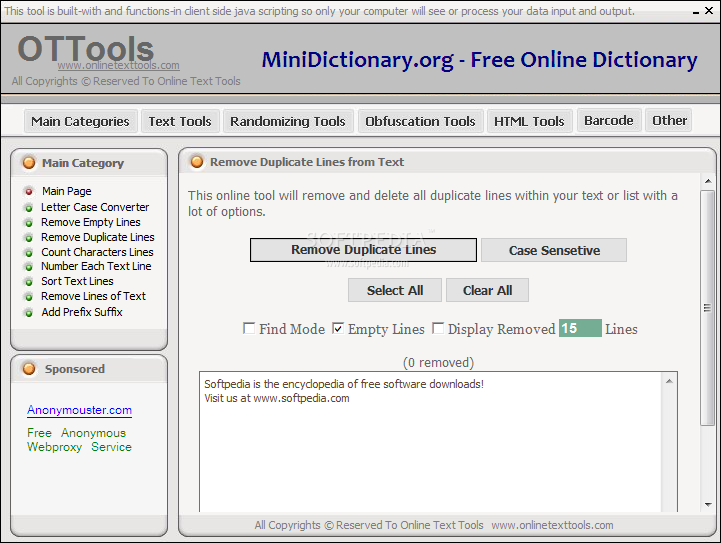721x543 pixels.
Task: Open Add Prefix Suffix tool
Action: [x=82, y=312]
